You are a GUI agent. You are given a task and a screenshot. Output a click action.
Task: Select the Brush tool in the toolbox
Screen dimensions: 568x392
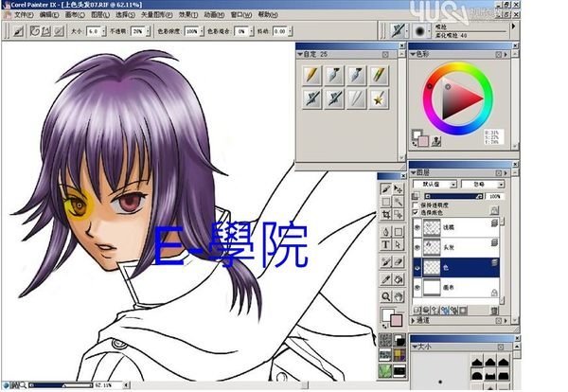[386, 190]
